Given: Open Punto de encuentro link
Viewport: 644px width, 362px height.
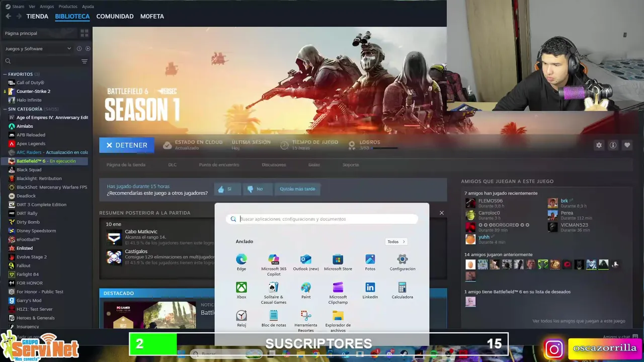Looking at the screenshot, I should pos(219,165).
